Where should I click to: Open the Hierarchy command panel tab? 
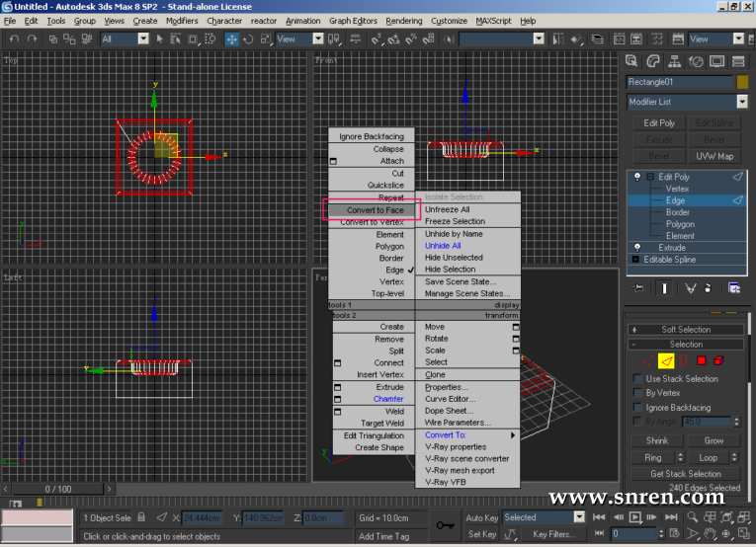pos(674,61)
